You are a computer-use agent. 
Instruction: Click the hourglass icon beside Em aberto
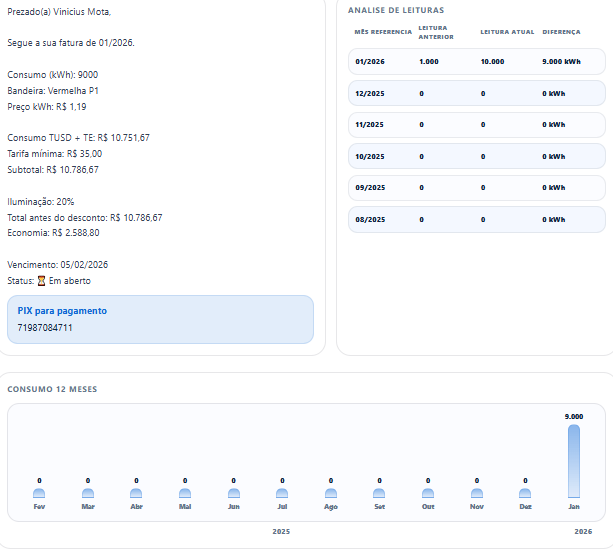(41, 281)
